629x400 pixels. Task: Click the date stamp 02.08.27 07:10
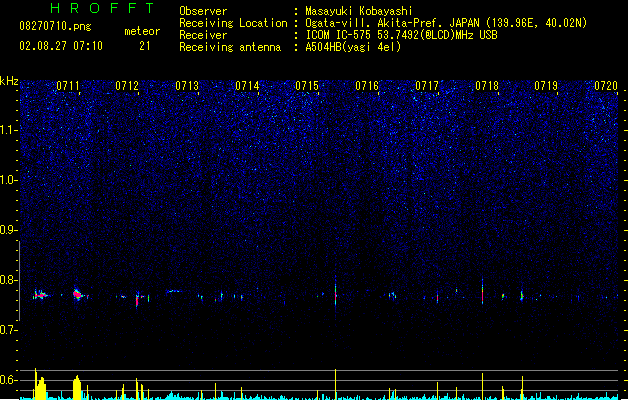61,46
